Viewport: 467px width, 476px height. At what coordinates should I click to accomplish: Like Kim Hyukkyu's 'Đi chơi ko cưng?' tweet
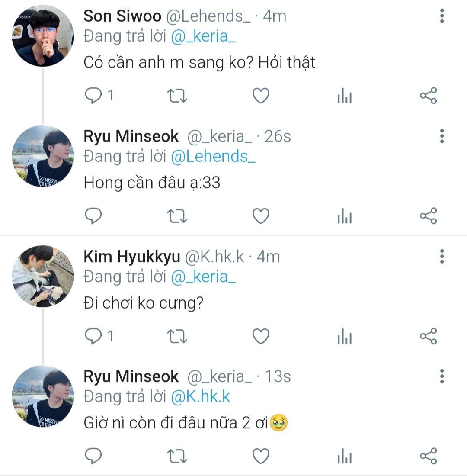pos(261,336)
